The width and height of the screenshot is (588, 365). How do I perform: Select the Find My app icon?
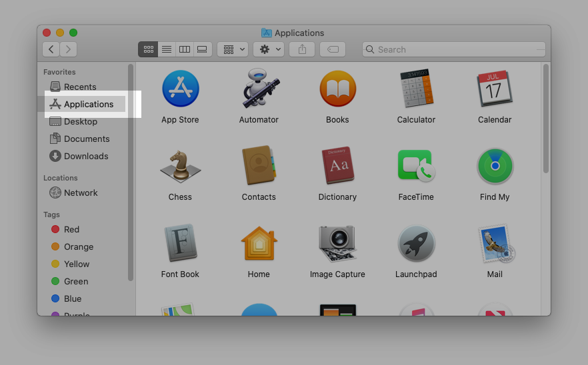click(x=495, y=166)
